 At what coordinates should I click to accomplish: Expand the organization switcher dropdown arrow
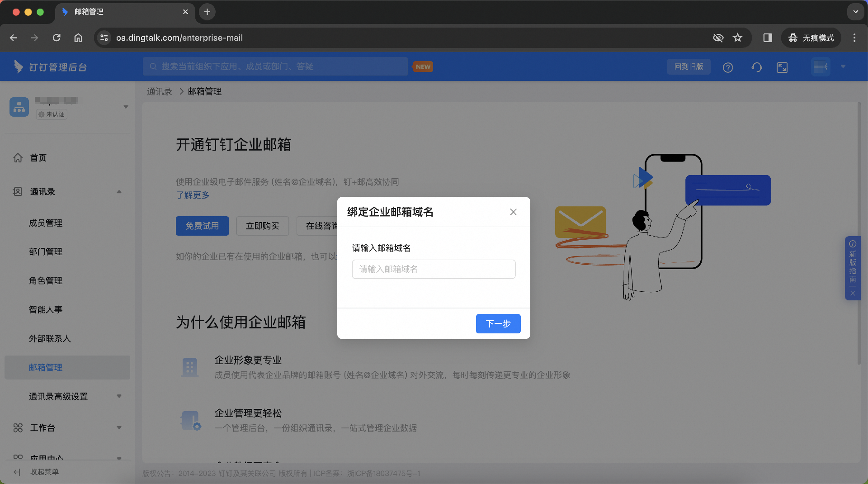click(x=126, y=107)
